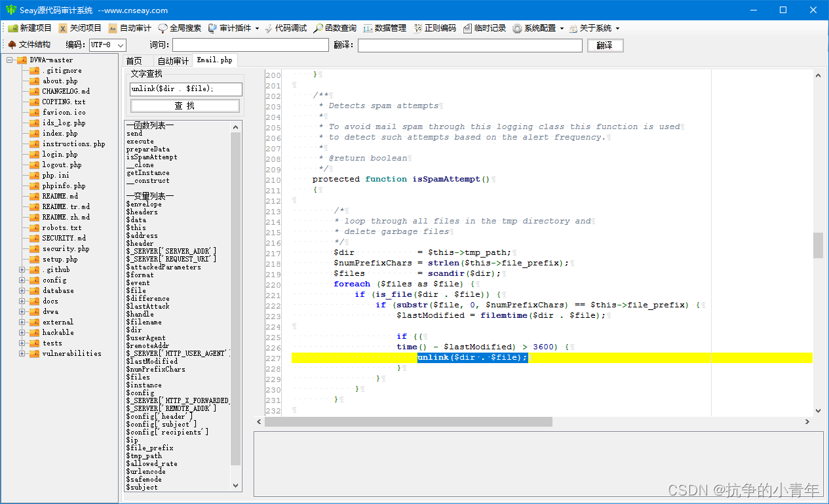
Task: Click the favicon.ico file icon in the tree
Action: tap(34, 113)
